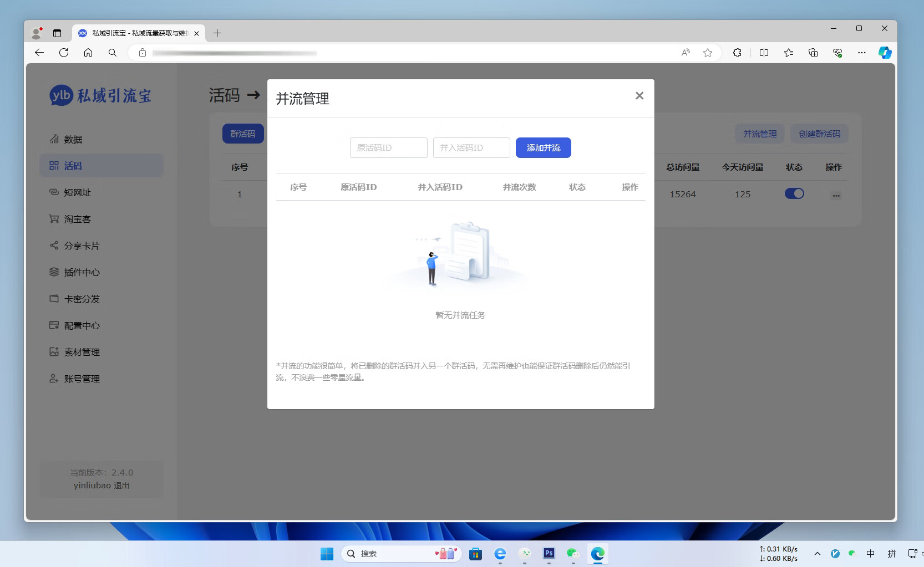Open 插件中心 layers icon in sidebar
This screenshot has width=924, height=567.
[54, 272]
